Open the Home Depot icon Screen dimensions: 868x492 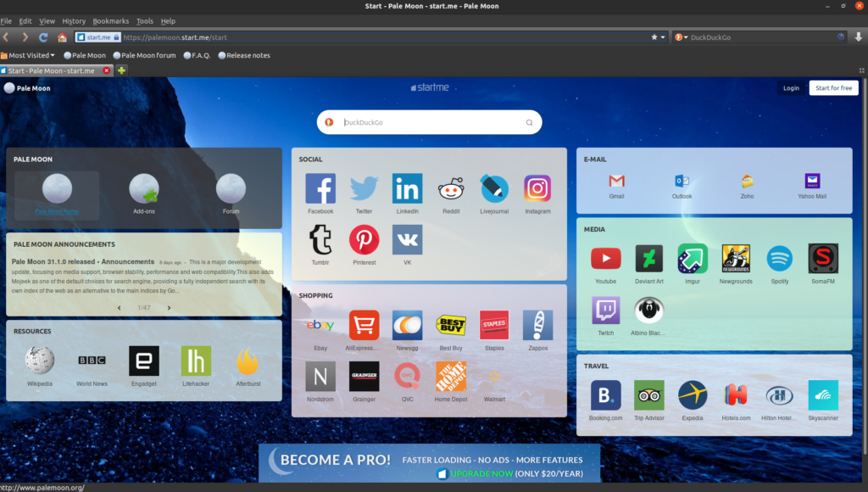451,377
